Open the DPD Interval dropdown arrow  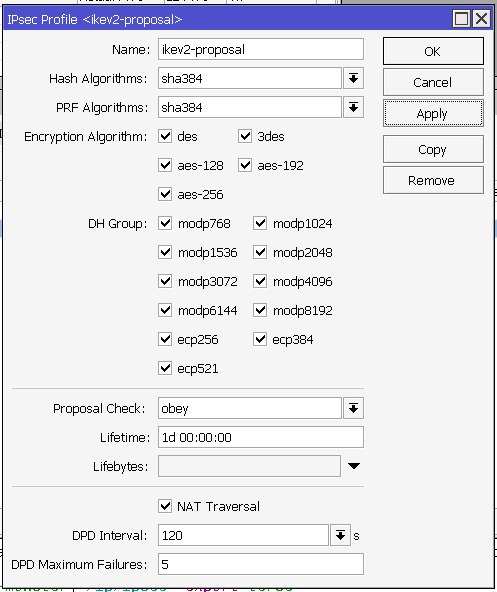click(x=340, y=535)
